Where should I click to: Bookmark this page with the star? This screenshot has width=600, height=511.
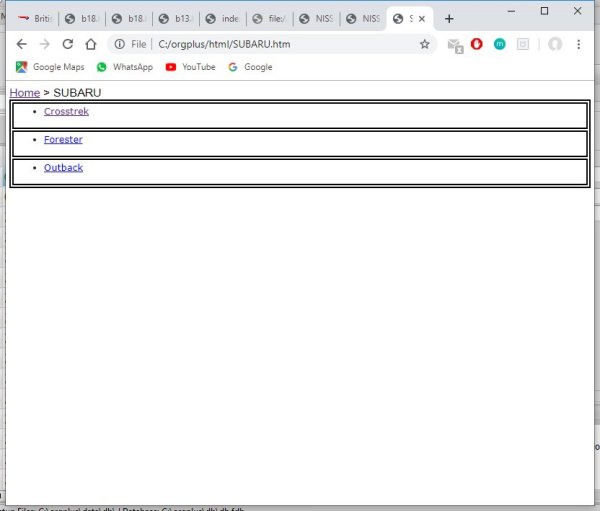[424, 44]
